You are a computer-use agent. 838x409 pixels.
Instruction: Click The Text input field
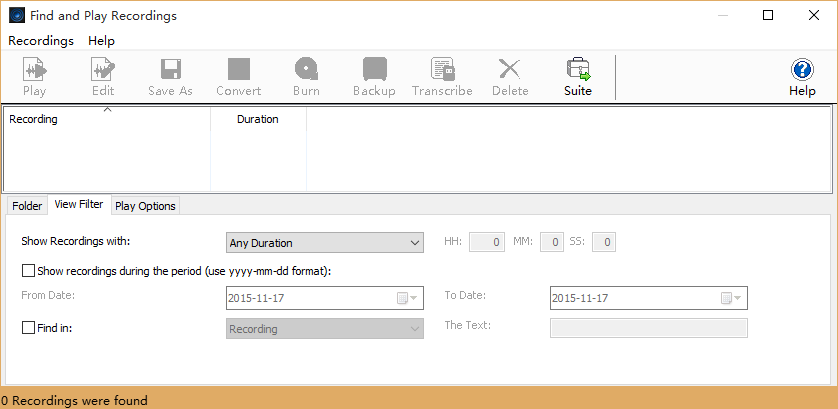[648, 329]
